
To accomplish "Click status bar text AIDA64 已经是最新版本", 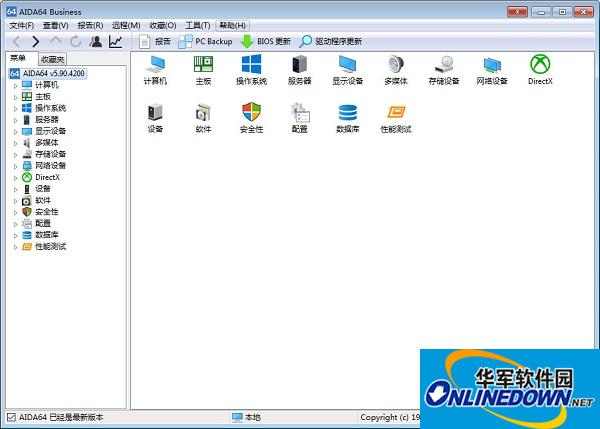I will tap(61, 417).
